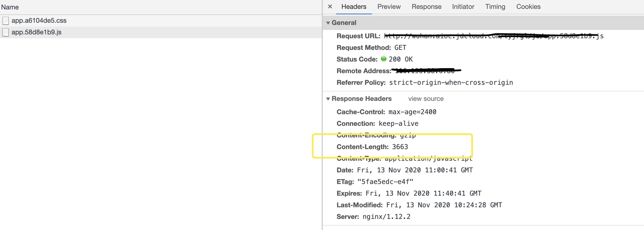Switch to the Preview tab
This screenshot has height=230, width=644.
389,7
